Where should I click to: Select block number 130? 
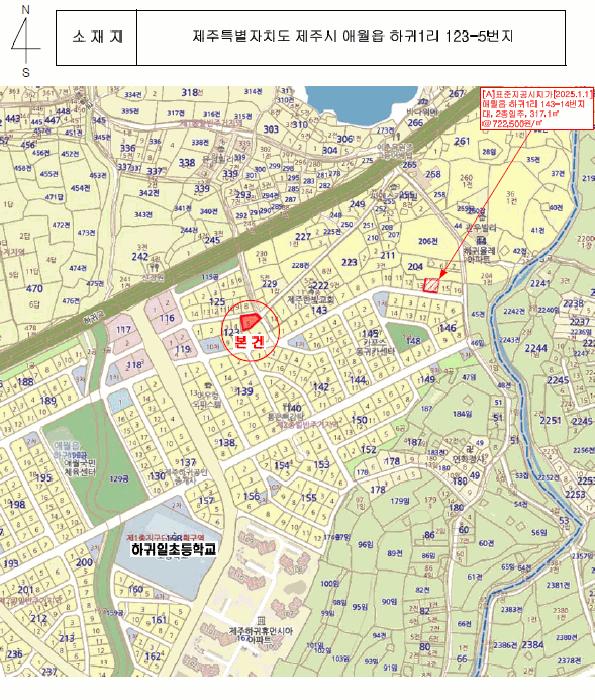(157, 476)
